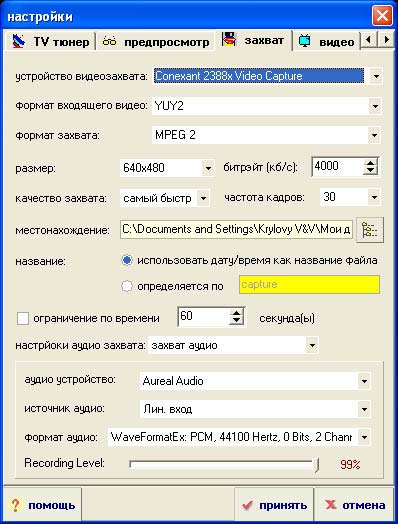Open the источник аудио Лин. вход dropdown
Viewport: 398px width, 524px height.
pyautogui.click(x=364, y=409)
